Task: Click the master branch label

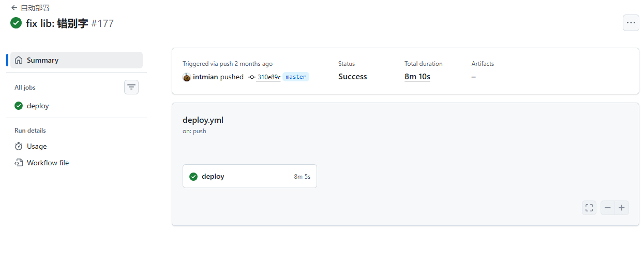Action: (296, 77)
